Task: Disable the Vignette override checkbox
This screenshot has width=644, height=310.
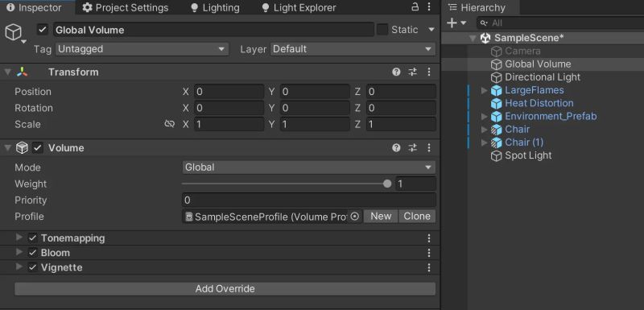Action: point(32,267)
